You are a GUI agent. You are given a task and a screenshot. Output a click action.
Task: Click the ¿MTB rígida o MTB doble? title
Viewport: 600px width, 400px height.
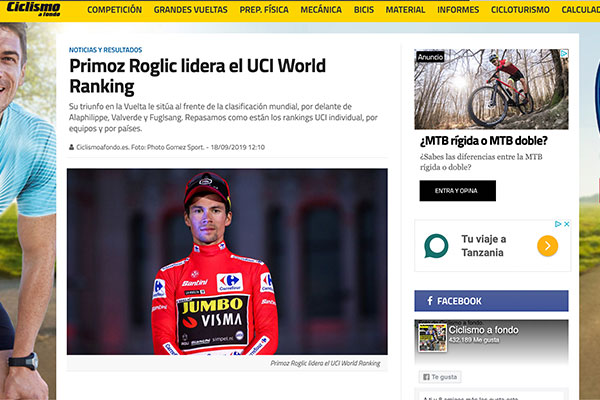click(x=484, y=141)
